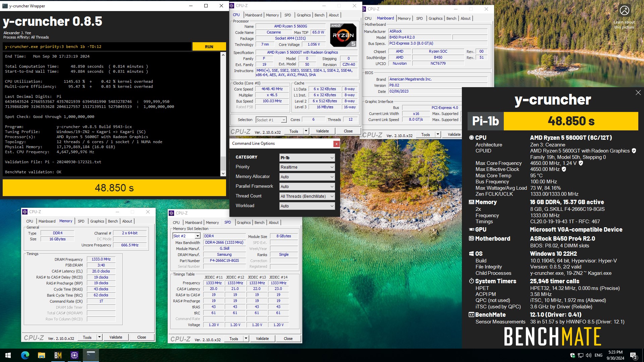
Task: Open File Explorer from the taskbar
Action: pyautogui.click(x=41, y=355)
